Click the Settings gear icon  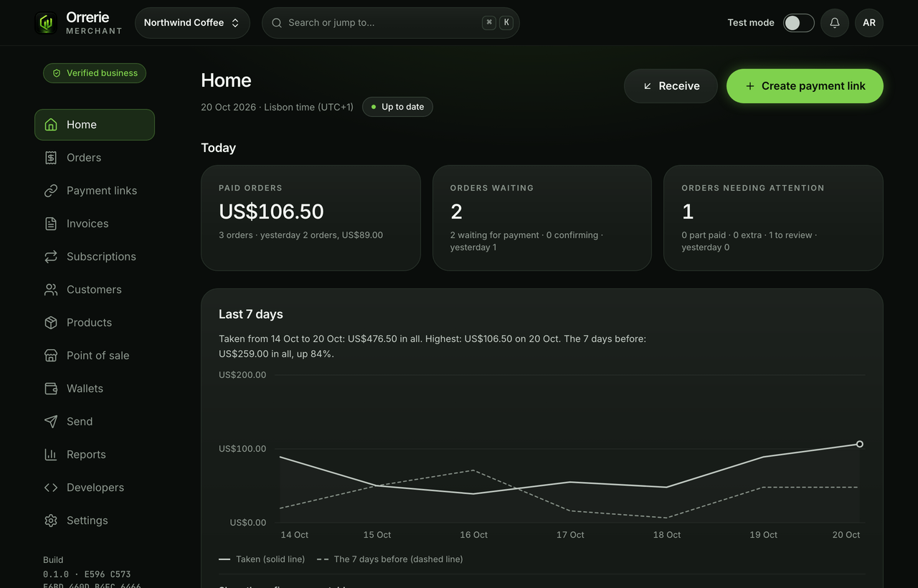51,521
